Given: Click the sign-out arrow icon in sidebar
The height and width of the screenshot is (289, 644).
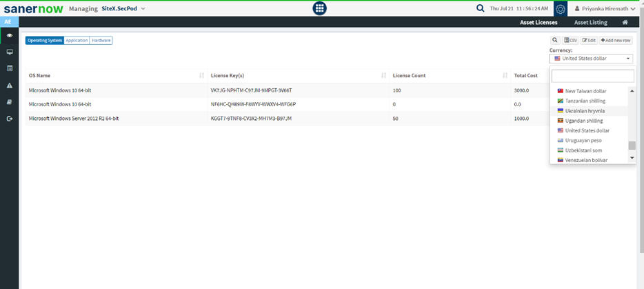Looking at the screenshot, I should (x=10, y=119).
